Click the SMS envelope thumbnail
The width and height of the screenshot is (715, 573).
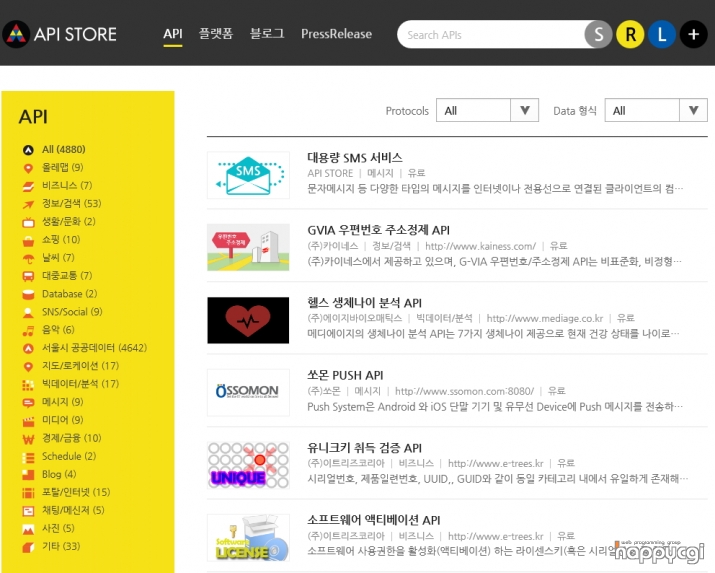248,176
